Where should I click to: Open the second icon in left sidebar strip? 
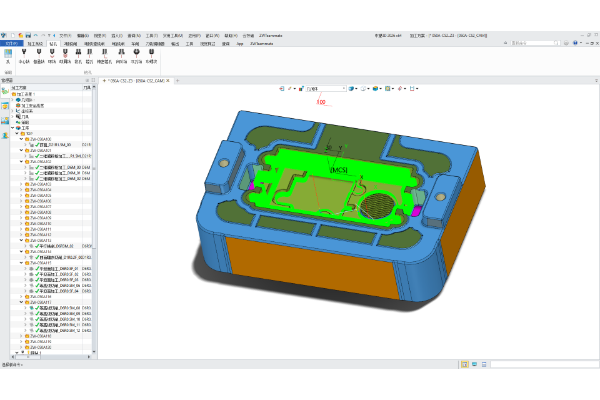[5, 104]
